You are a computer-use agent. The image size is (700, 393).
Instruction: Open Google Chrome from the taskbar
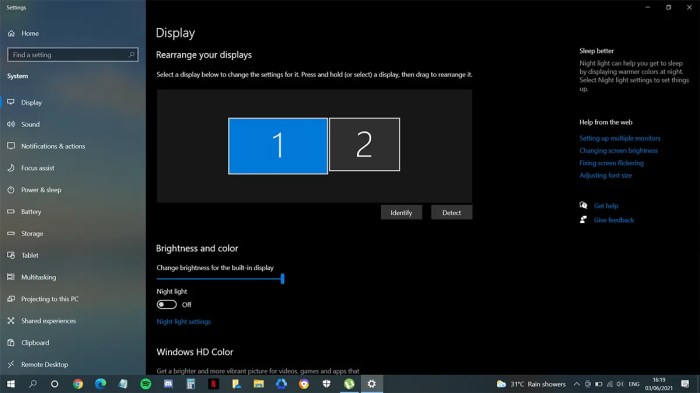click(78, 384)
